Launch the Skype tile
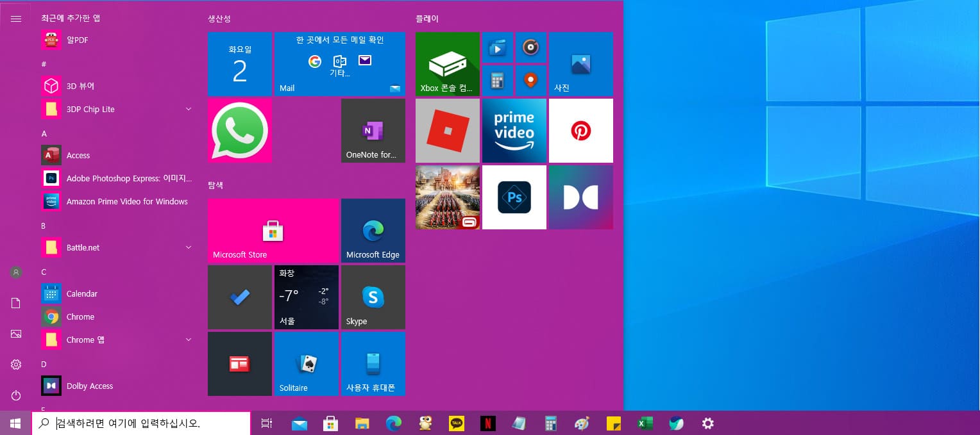This screenshot has width=980, height=435. click(x=373, y=297)
